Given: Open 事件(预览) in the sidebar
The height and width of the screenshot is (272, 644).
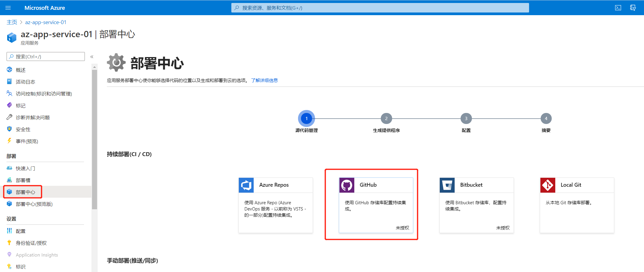Looking at the screenshot, I should (27, 141).
